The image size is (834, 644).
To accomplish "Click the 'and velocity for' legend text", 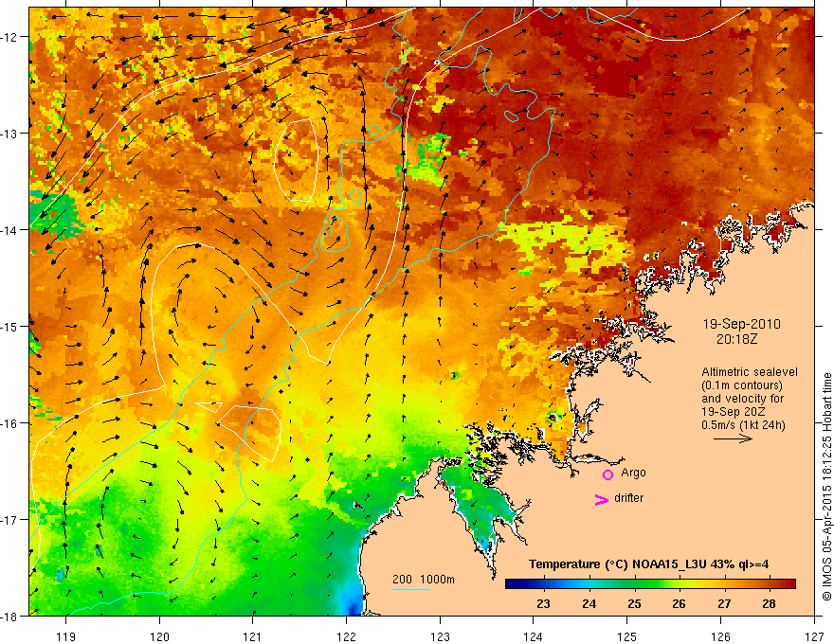I will pyautogui.click(x=742, y=399).
